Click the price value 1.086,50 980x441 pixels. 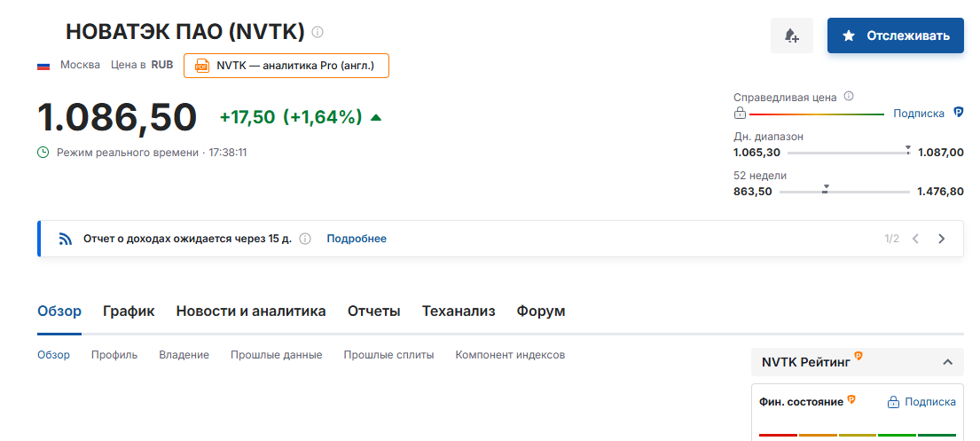pos(117,118)
